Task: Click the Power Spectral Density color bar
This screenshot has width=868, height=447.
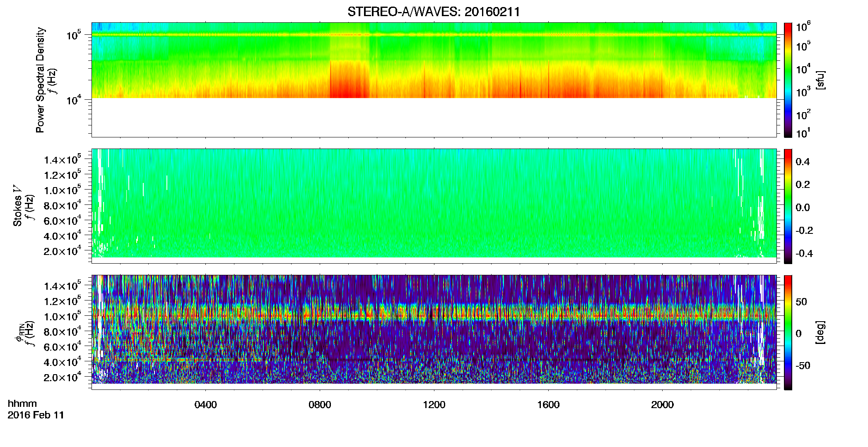Action: click(x=788, y=80)
